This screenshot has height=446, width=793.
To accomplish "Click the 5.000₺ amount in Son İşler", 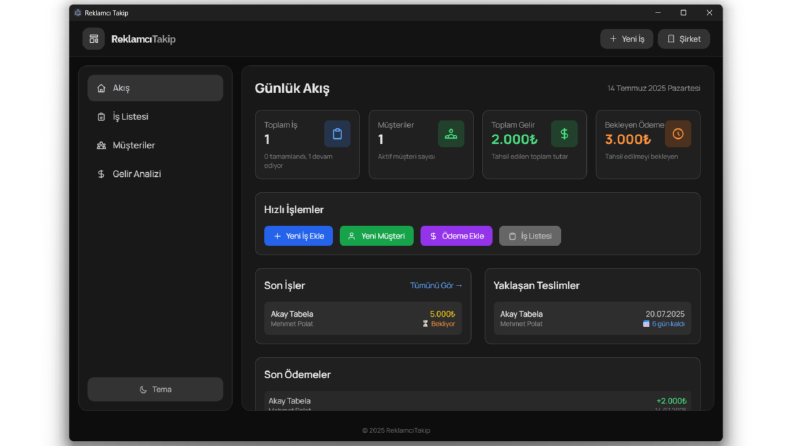I will point(442,314).
